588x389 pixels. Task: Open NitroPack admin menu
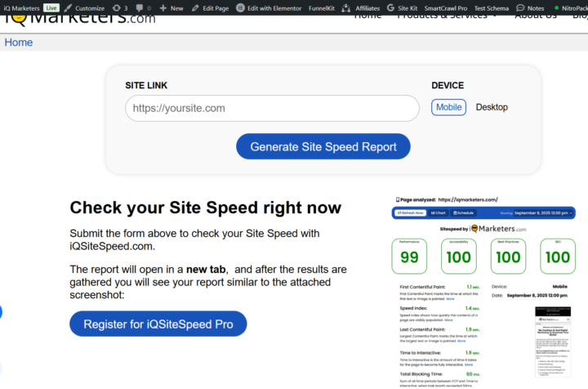574,8
